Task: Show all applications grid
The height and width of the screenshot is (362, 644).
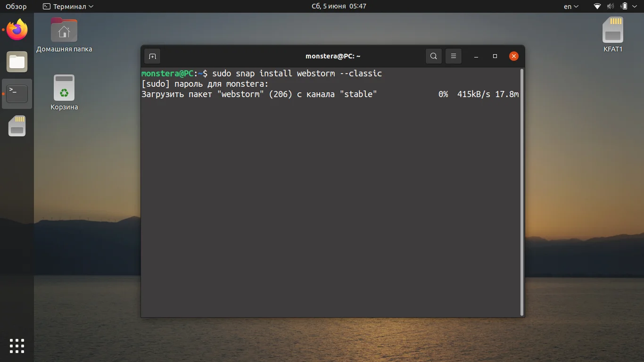Action: tap(17, 346)
